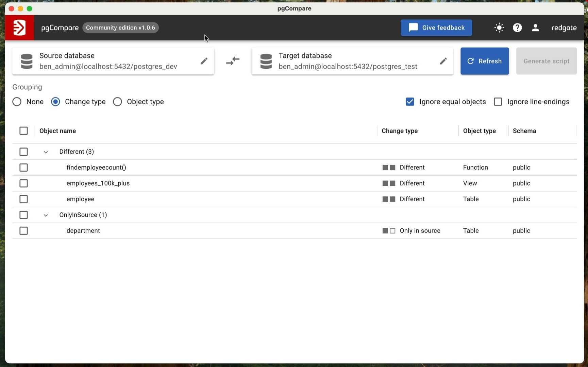
Task: Open help via the question mark icon
Action: 517,28
